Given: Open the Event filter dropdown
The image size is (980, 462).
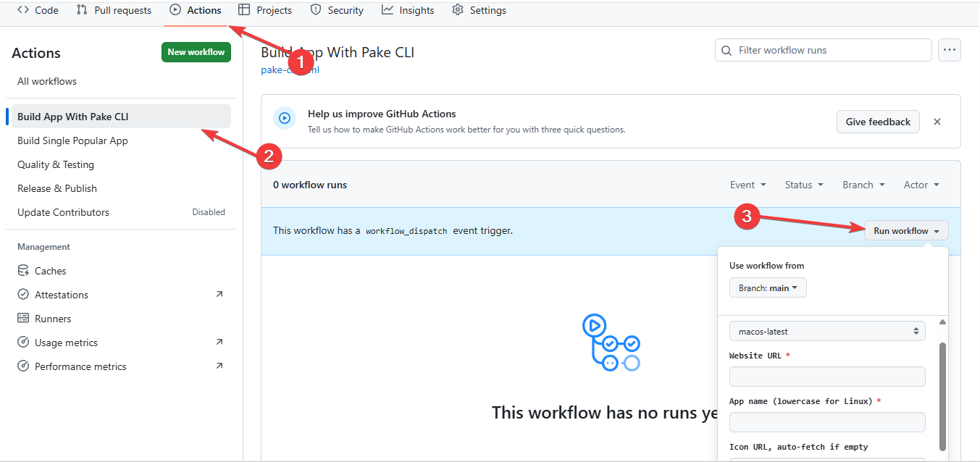Looking at the screenshot, I should click(x=748, y=185).
